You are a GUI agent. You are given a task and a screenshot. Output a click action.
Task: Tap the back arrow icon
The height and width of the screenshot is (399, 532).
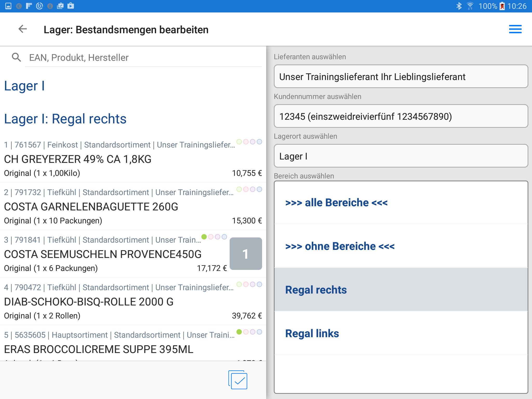(x=23, y=29)
